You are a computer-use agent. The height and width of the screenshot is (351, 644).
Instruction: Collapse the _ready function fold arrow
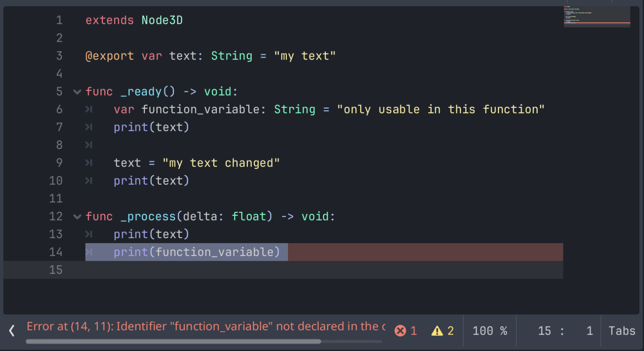pos(77,92)
